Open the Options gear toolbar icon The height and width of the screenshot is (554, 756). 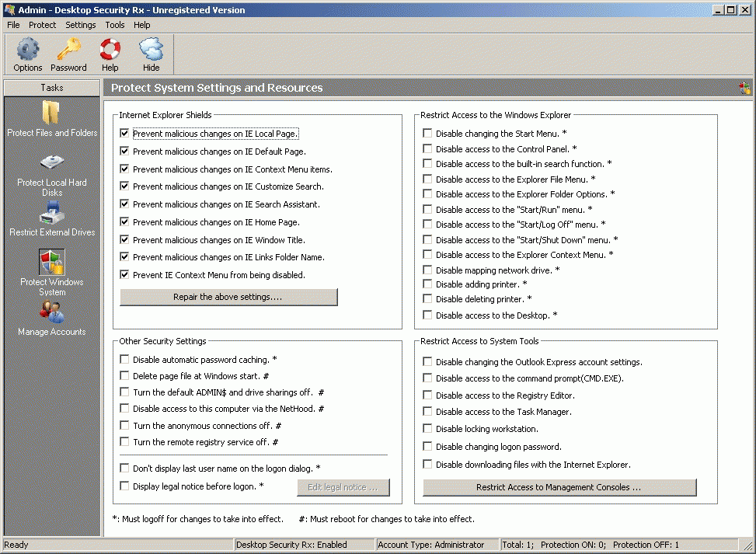[28, 49]
